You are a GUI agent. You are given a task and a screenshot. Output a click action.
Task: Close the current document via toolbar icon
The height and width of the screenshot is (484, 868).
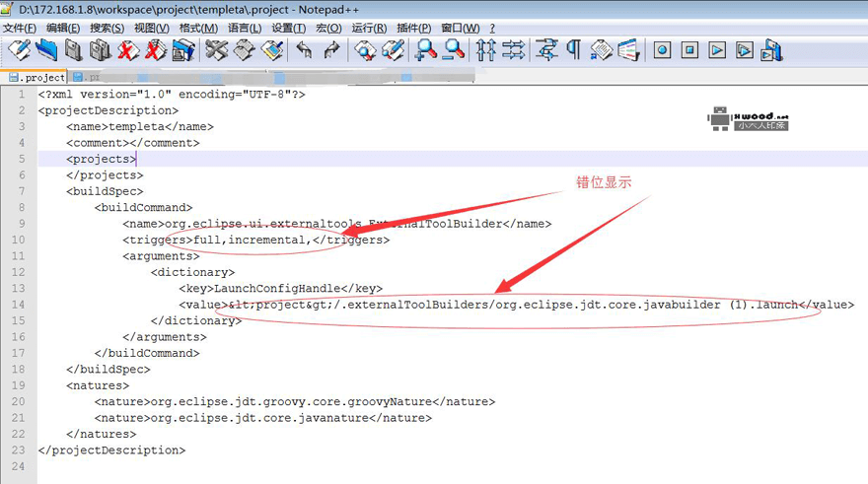[128, 50]
